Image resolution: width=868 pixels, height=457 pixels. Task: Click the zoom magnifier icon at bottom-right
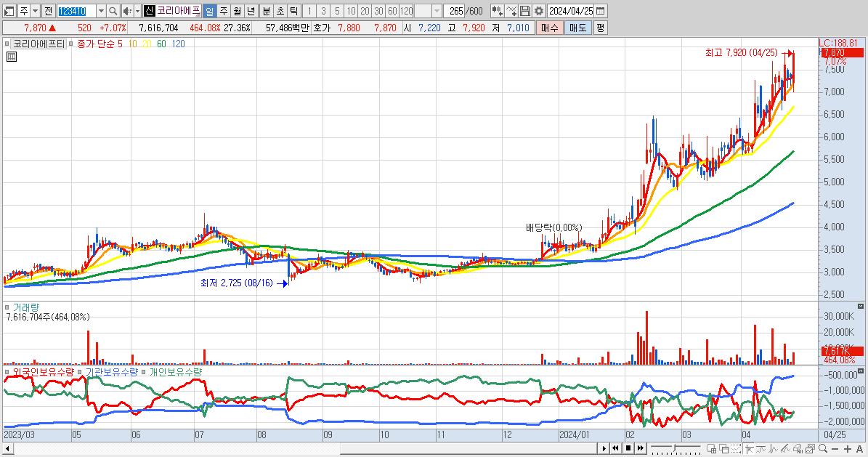click(823, 448)
